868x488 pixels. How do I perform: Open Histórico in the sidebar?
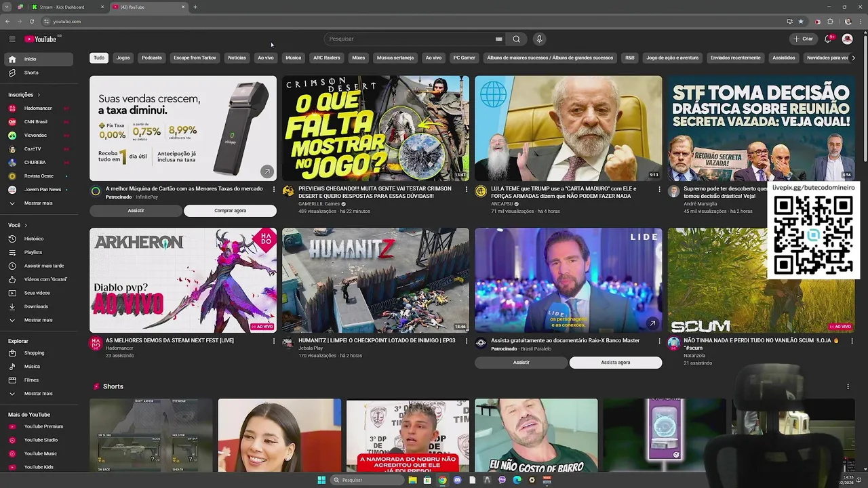[40, 239]
